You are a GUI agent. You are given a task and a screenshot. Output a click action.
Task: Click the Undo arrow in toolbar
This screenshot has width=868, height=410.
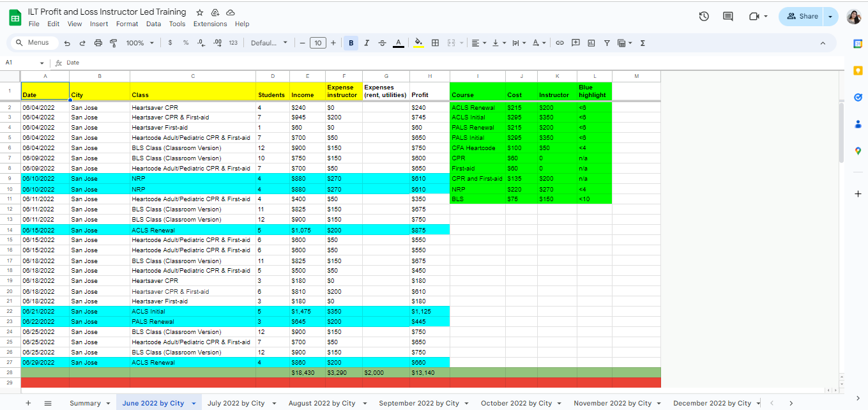tap(67, 43)
